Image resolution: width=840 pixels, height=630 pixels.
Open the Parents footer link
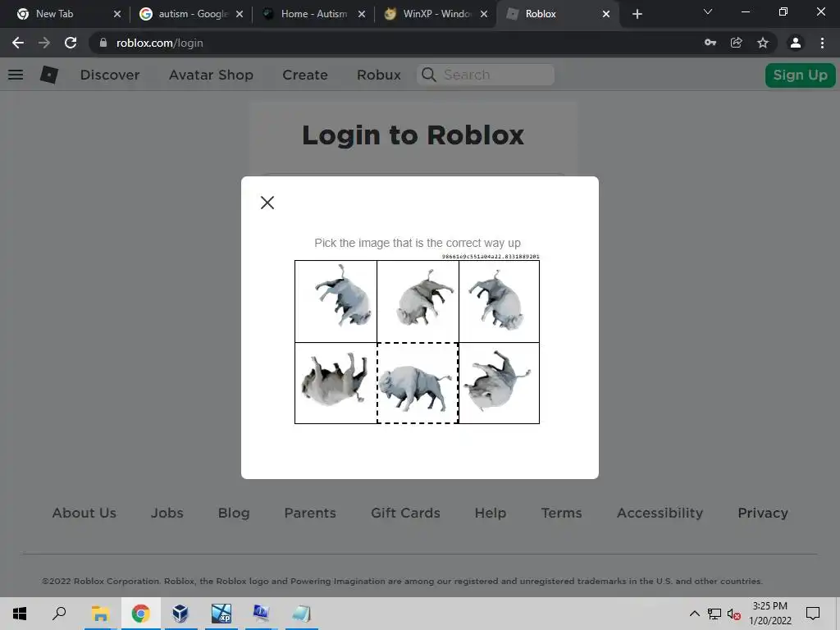[x=310, y=513]
